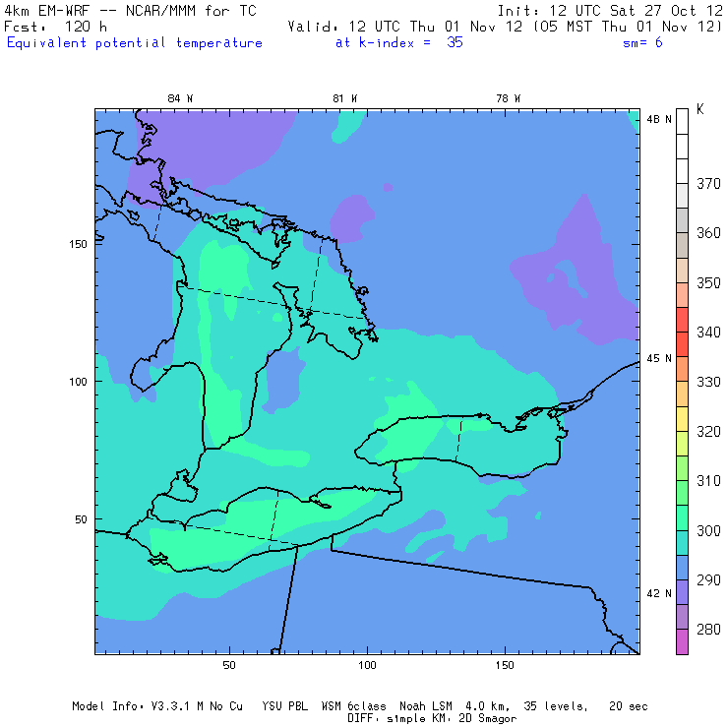Click the '300' color bar value
The image size is (728, 728).
point(708,530)
